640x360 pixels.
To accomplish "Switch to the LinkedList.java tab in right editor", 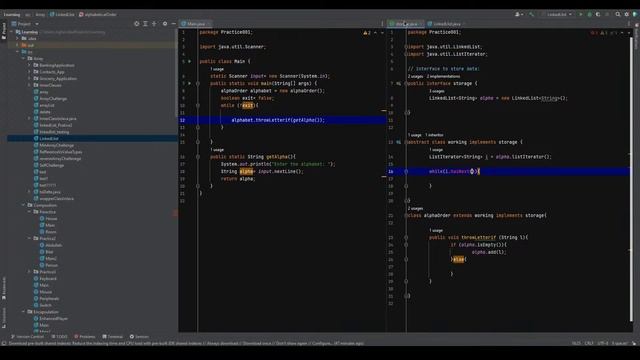I will tap(447, 24).
